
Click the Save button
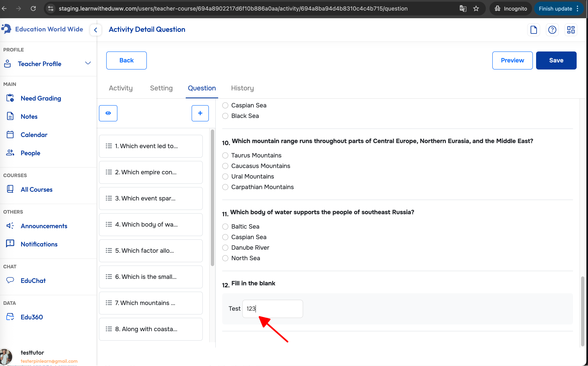click(x=556, y=60)
